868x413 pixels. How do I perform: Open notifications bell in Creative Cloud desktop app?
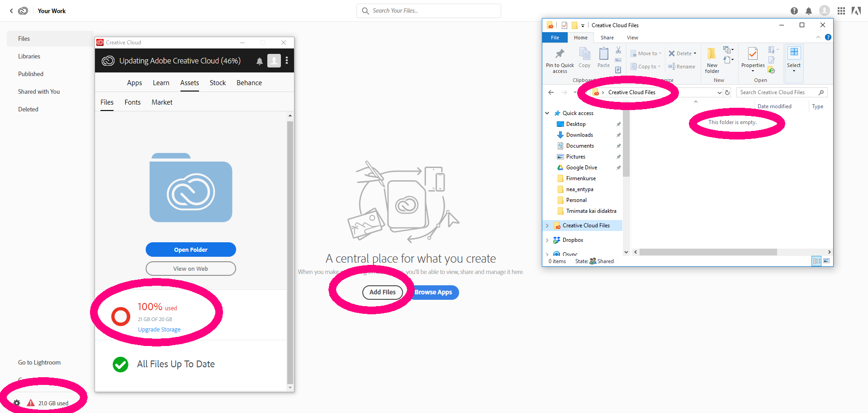click(x=260, y=61)
